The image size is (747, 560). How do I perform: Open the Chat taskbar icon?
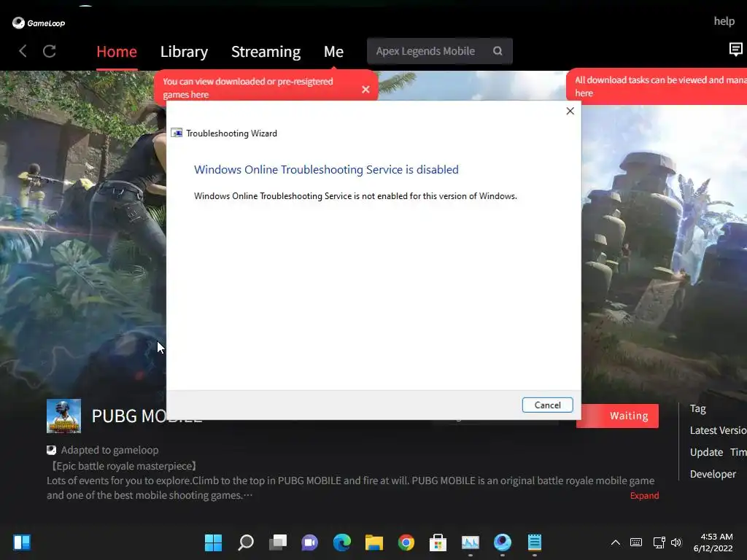pos(309,542)
